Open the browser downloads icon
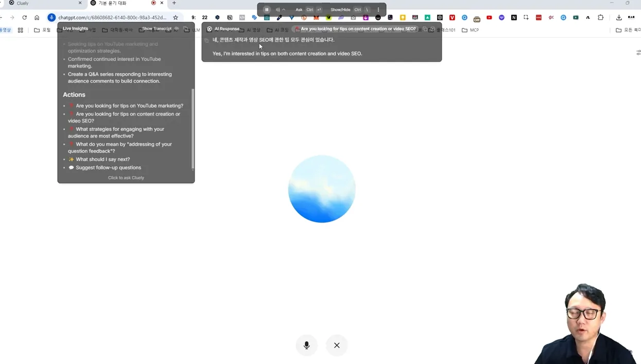 619,18
